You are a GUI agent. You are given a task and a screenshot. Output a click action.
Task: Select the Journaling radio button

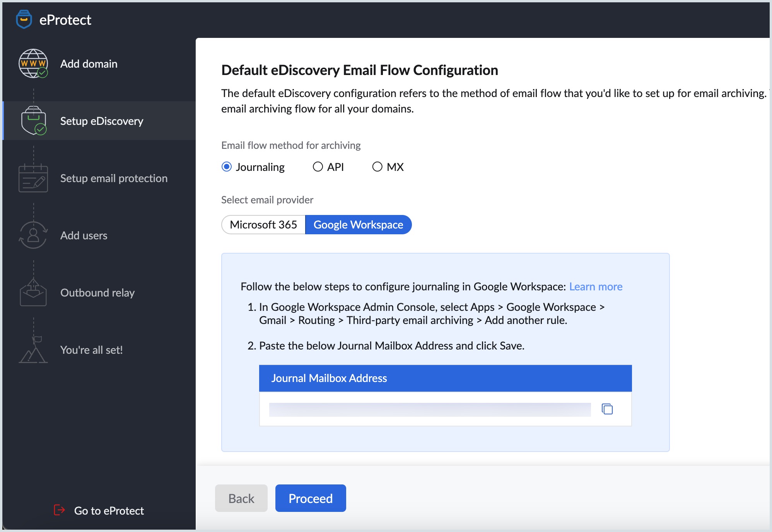pos(227,167)
